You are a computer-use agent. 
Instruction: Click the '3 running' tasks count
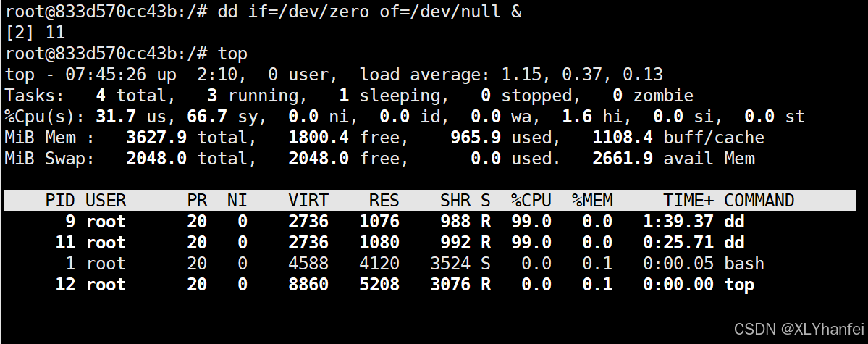point(253,96)
